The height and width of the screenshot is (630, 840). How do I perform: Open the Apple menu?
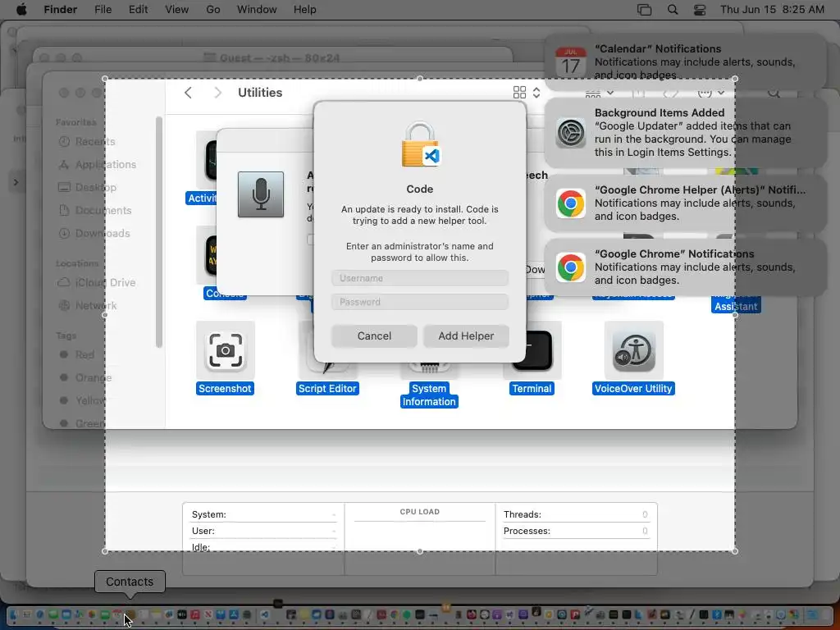click(21, 10)
